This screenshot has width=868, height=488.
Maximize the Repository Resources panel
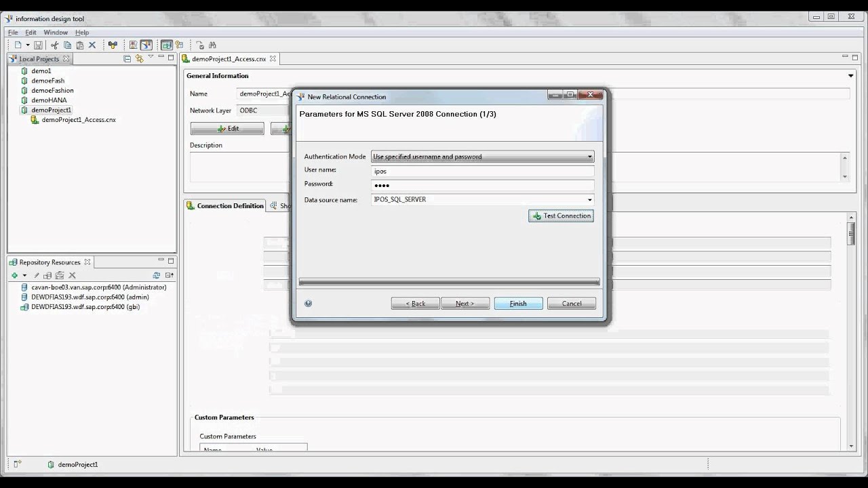[x=171, y=261]
